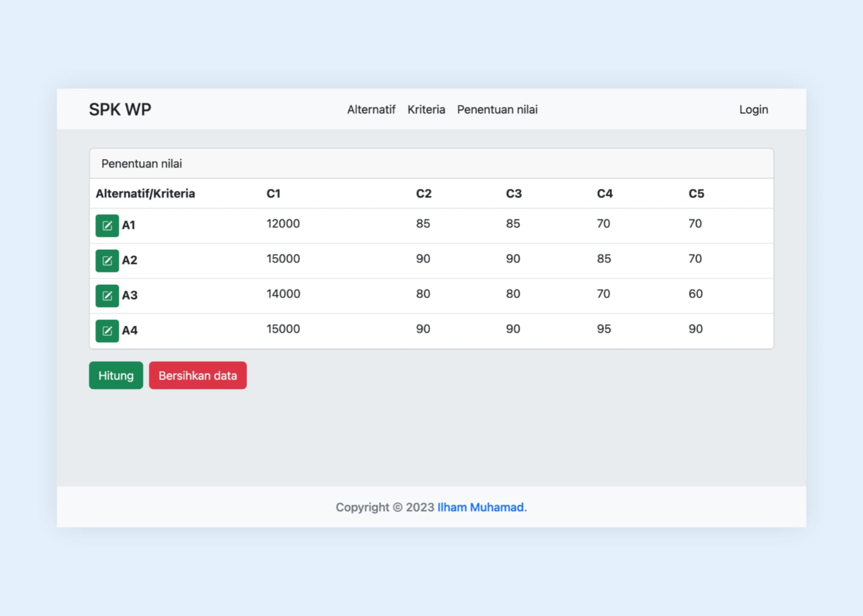863x616 pixels.
Task: Click the 60 value in row A3
Action: pyautogui.click(x=695, y=294)
